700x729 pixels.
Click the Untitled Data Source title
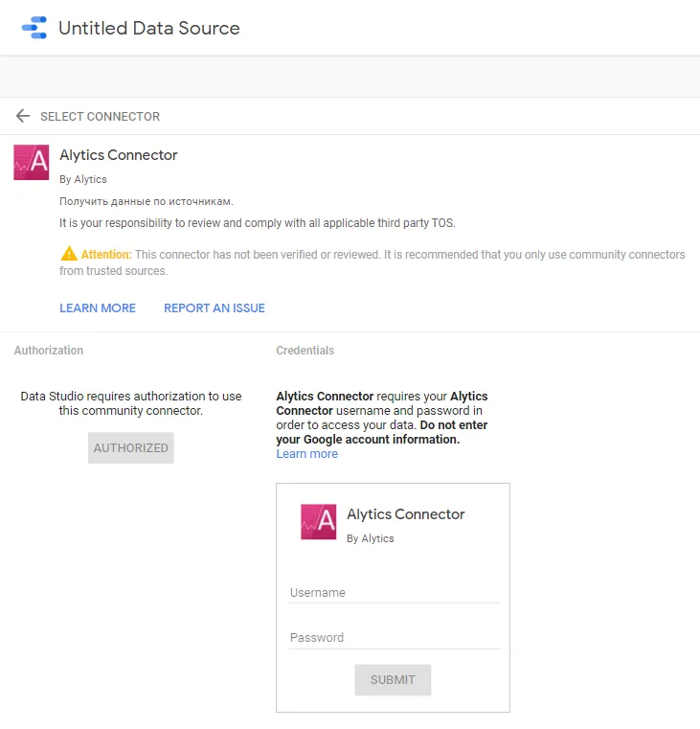point(149,28)
